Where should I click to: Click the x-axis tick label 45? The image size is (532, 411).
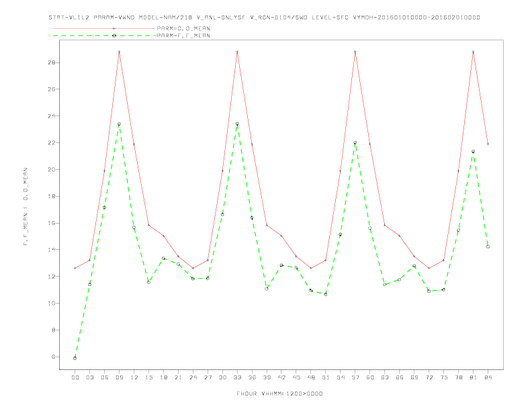point(296,377)
